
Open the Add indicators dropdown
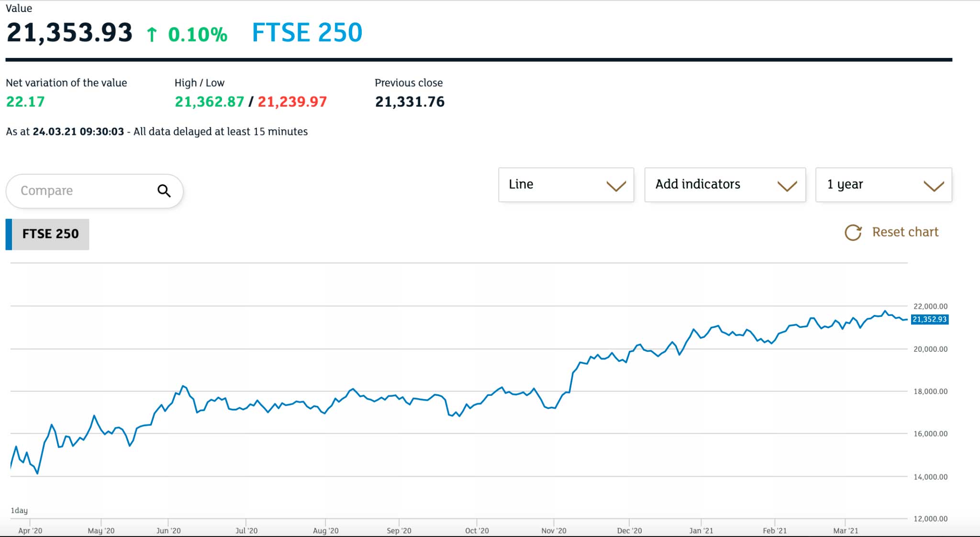click(x=725, y=185)
